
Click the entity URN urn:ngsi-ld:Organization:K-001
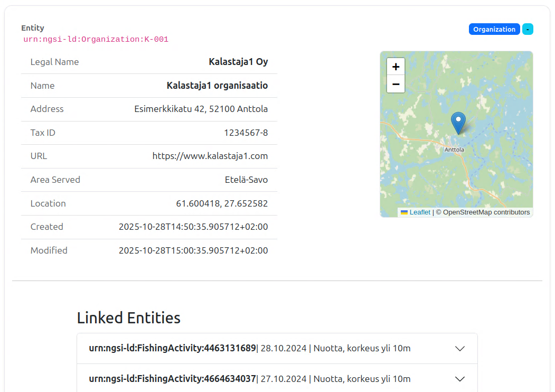tap(96, 40)
